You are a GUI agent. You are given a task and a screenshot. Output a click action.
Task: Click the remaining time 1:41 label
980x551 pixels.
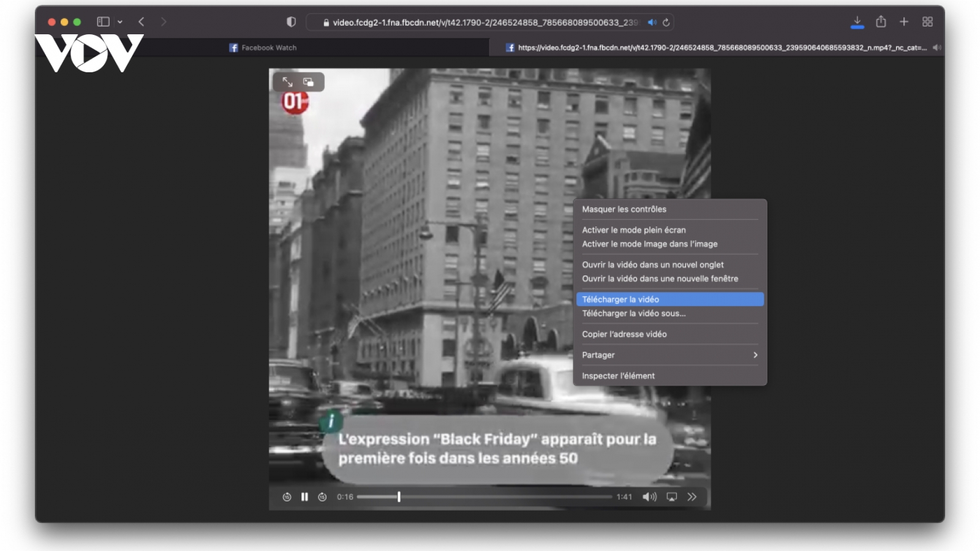pos(624,497)
